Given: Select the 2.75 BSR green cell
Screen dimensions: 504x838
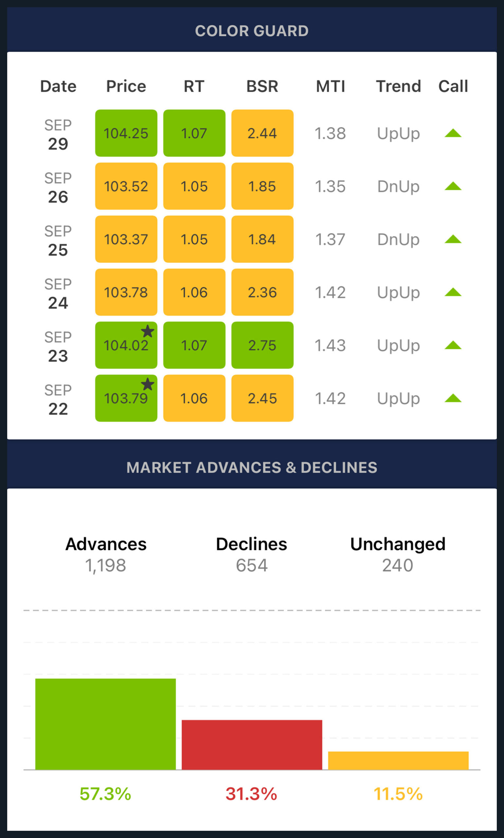Looking at the screenshot, I should 262,345.
